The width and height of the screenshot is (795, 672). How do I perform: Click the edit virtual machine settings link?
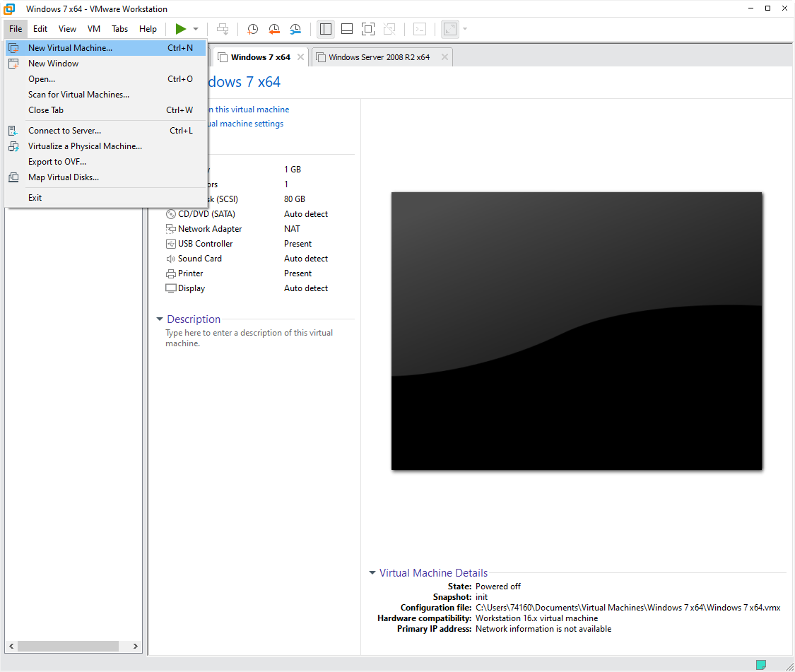(x=246, y=124)
